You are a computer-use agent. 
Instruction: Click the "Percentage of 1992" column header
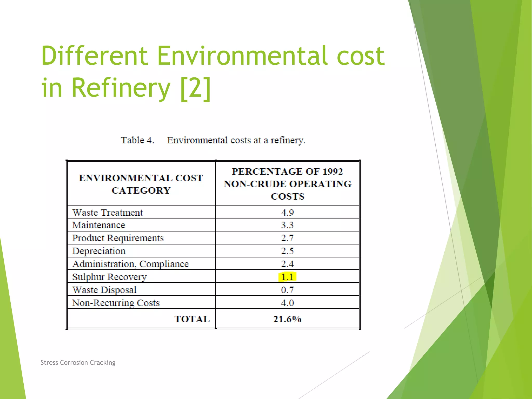click(x=287, y=171)
